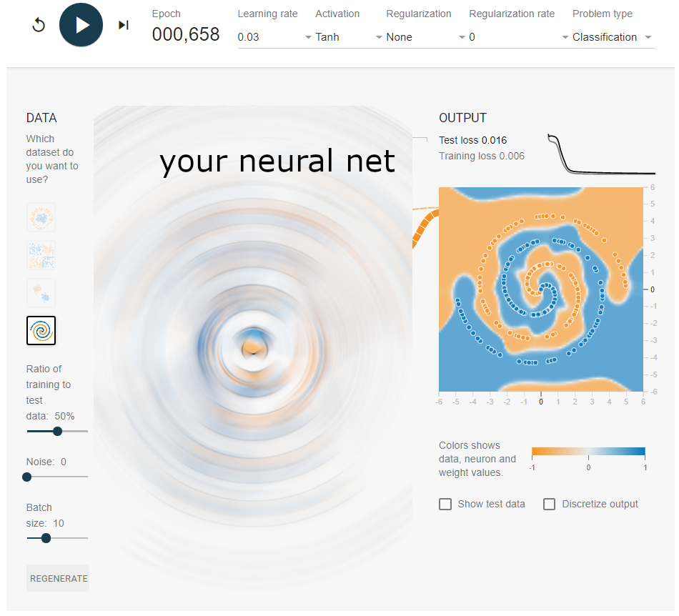Click the REGENERATE button

(58, 578)
